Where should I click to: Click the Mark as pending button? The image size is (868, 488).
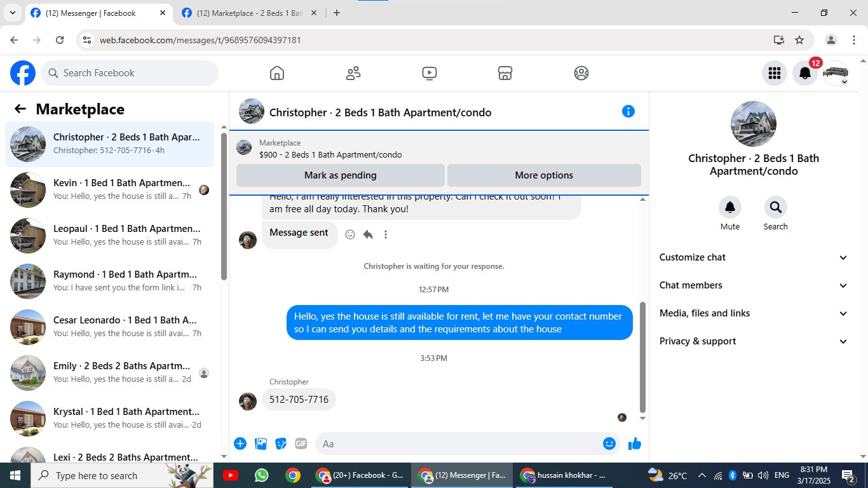(341, 175)
